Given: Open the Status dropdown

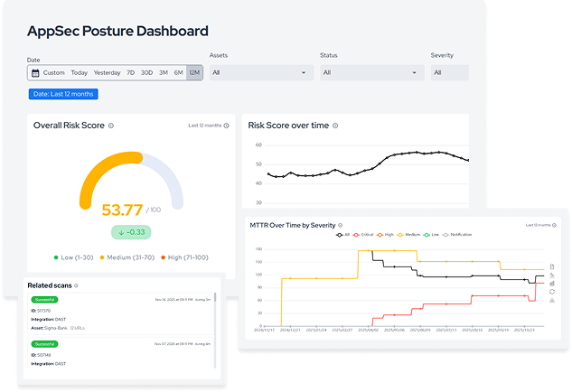Looking at the screenshot, I should pyautogui.click(x=372, y=72).
